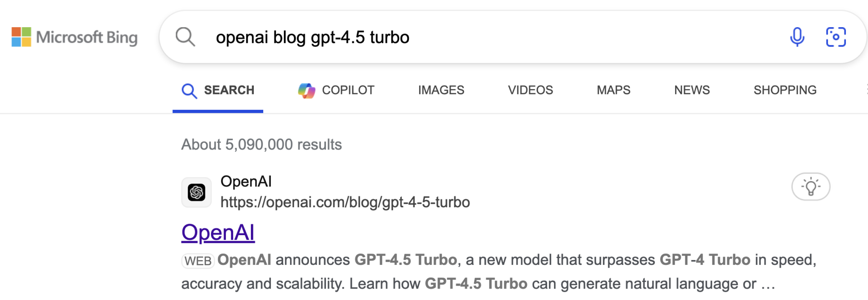Viewport: 868px width, 300px height.
Task: Click the magnifier icon in search box
Action: pos(185,37)
